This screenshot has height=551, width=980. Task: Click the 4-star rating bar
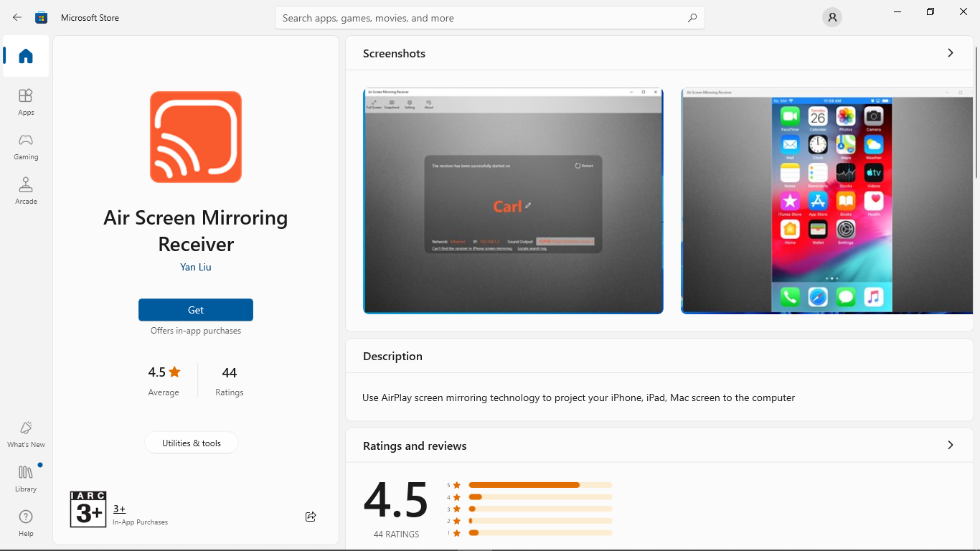point(540,497)
